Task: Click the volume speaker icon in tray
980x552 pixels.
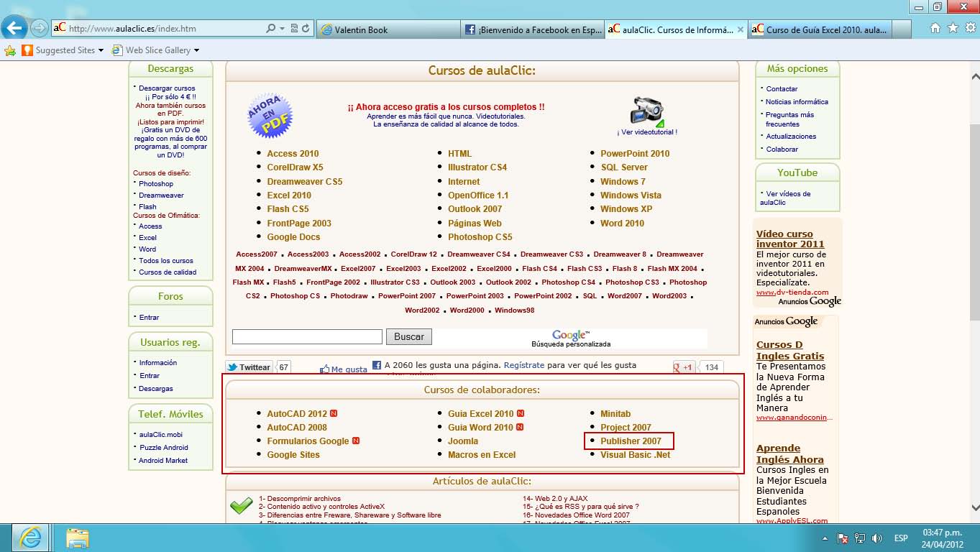Action: coord(876,538)
